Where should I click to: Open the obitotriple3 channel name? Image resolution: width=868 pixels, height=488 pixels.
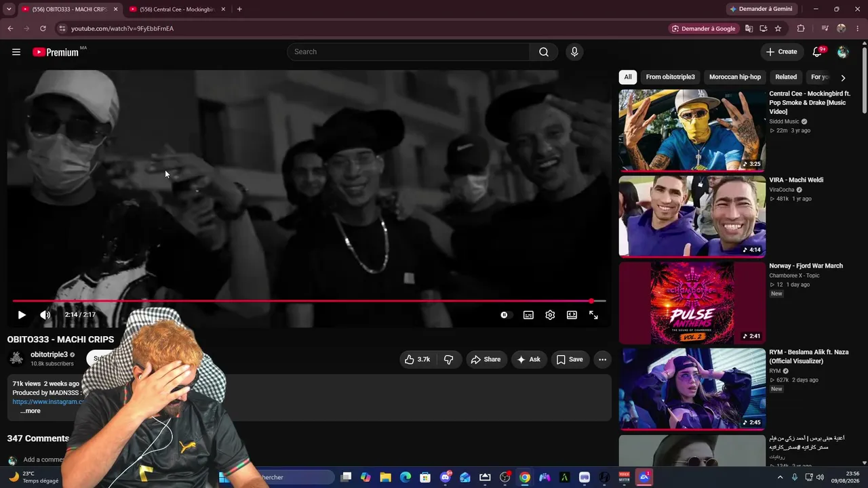(49, 354)
